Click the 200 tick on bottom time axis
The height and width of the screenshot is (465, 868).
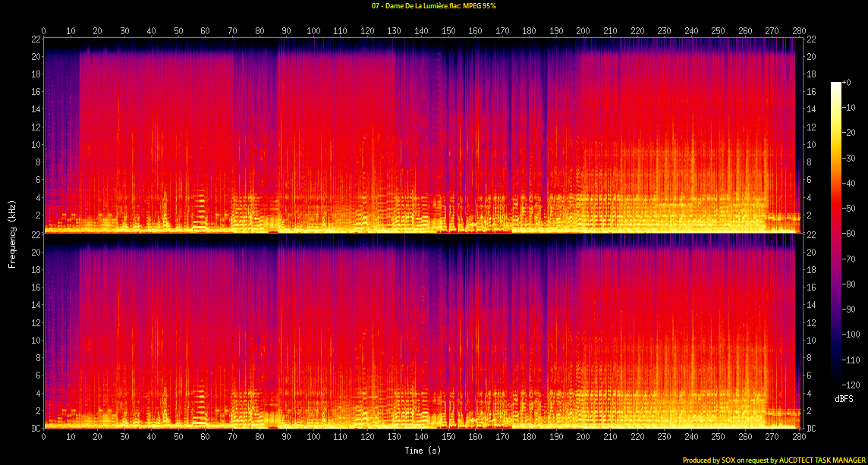[x=583, y=438]
